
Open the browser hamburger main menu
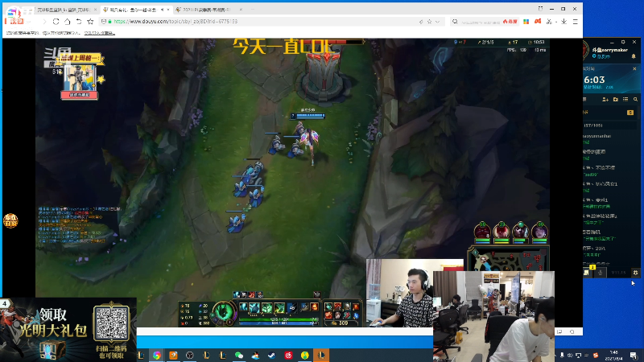[x=576, y=22]
